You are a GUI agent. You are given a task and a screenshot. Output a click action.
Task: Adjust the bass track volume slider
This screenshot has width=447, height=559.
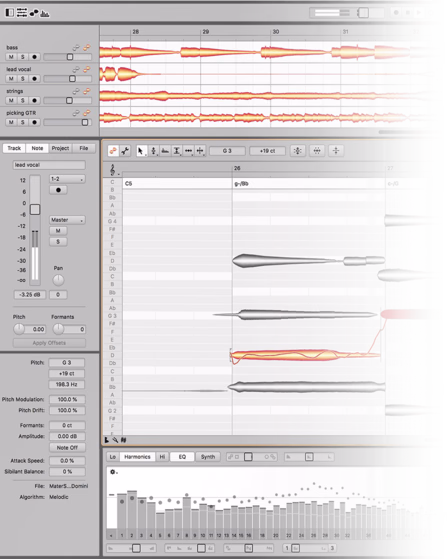tap(70, 57)
